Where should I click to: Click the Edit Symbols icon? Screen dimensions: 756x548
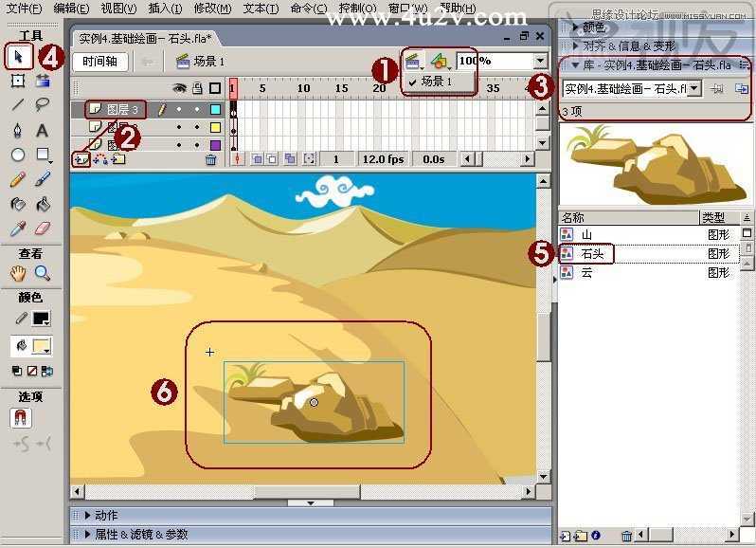[440, 61]
